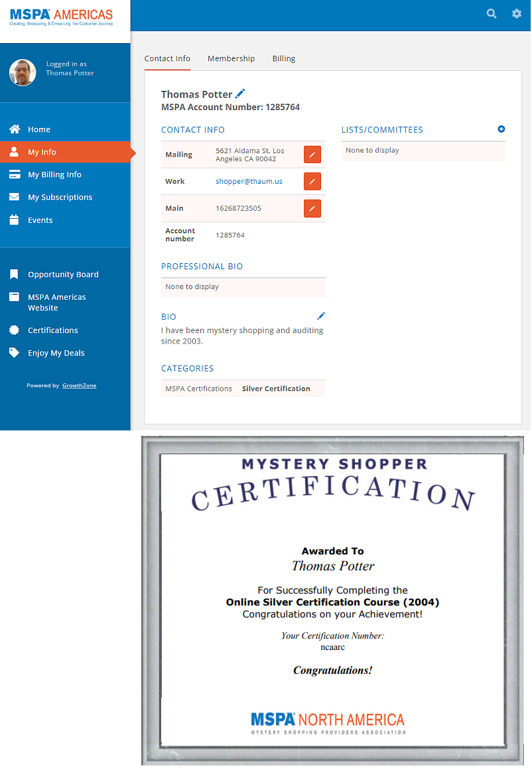Edit the Mailing address entry
This screenshot has width=532, height=768.
pyautogui.click(x=312, y=155)
